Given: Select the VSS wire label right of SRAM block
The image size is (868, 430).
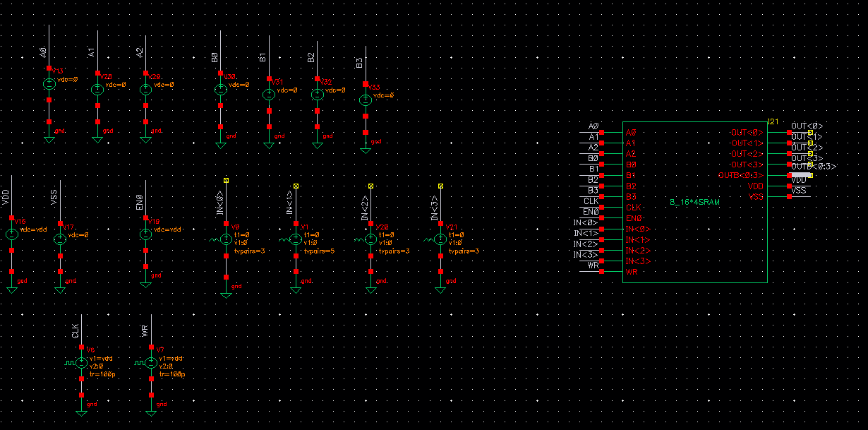Looking at the screenshot, I should coord(799,191).
